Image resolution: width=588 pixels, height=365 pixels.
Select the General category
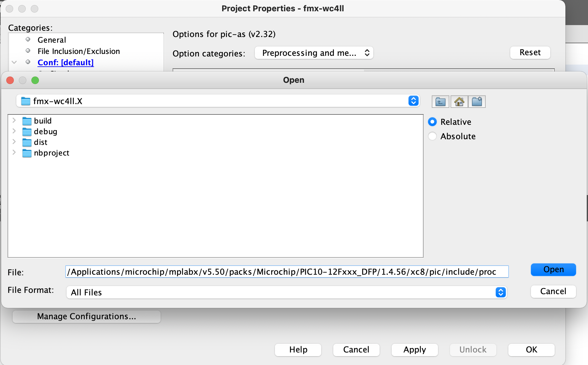click(52, 40)
